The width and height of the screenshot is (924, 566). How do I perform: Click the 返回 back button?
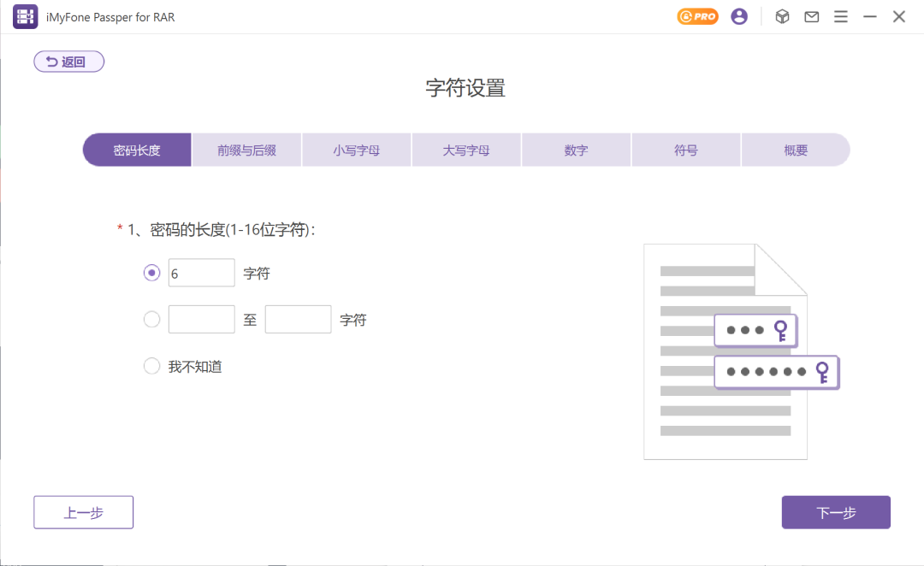pos(68,61)
